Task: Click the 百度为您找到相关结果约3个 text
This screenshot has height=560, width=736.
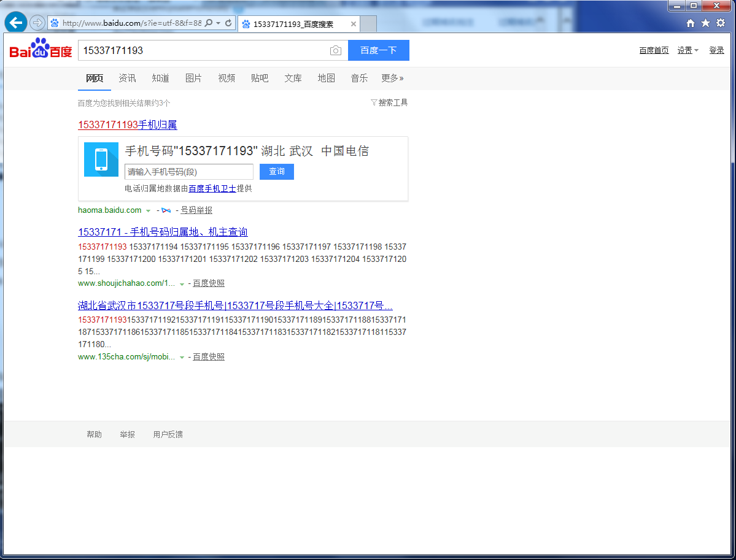Action: 124,103
